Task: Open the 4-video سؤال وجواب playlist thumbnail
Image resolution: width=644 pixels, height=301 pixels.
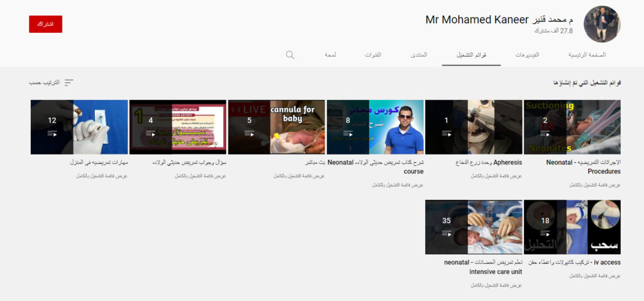Action: [x=177, y=127]
